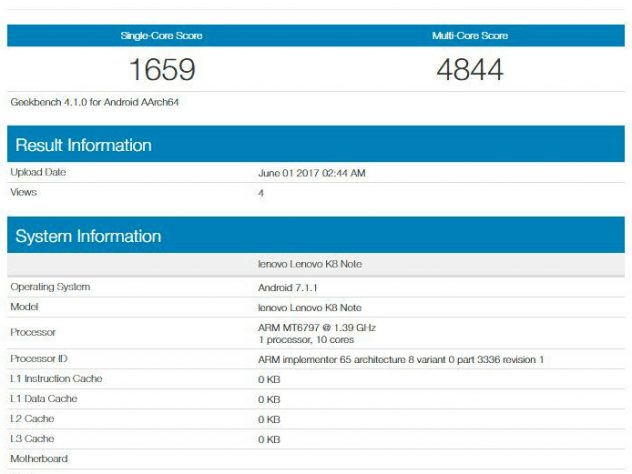Click the Views row label
Image resolution: width=632 pixels, height=474 pixels.
click(25, 192)
